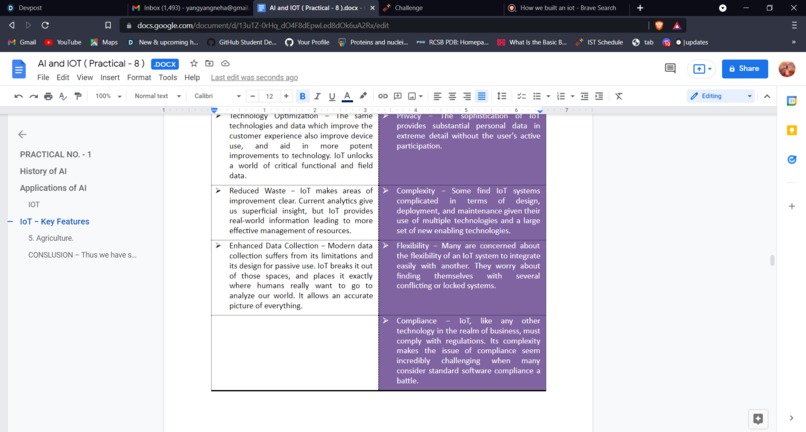Open the File menu

(43, 78)
